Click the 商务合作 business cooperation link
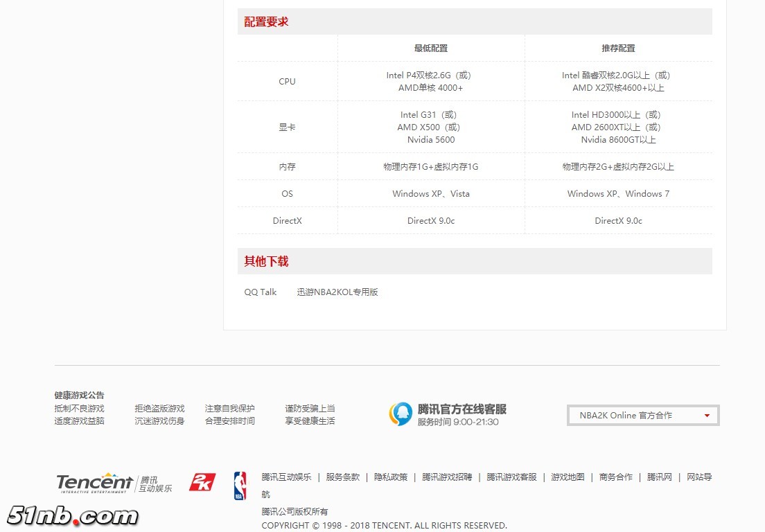Screen dimensions: 765x532 coord(615,477)
